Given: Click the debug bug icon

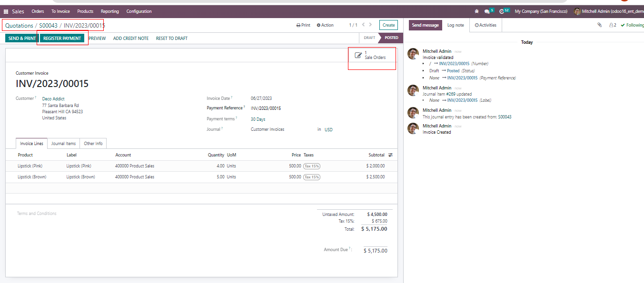Looking at the screenshot, I should pos(476,11).
